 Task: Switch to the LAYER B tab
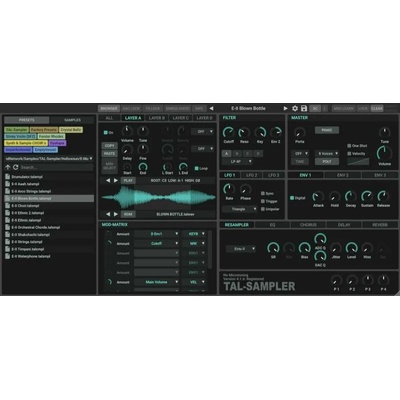click(157, 118)
